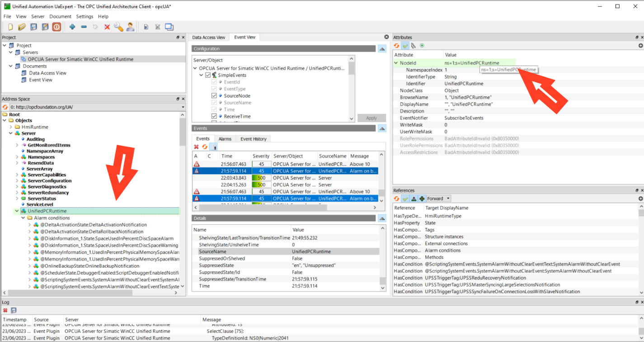Click the hierarchy icon in the References toolbar
644x342 pixels.
click(414, 199)
